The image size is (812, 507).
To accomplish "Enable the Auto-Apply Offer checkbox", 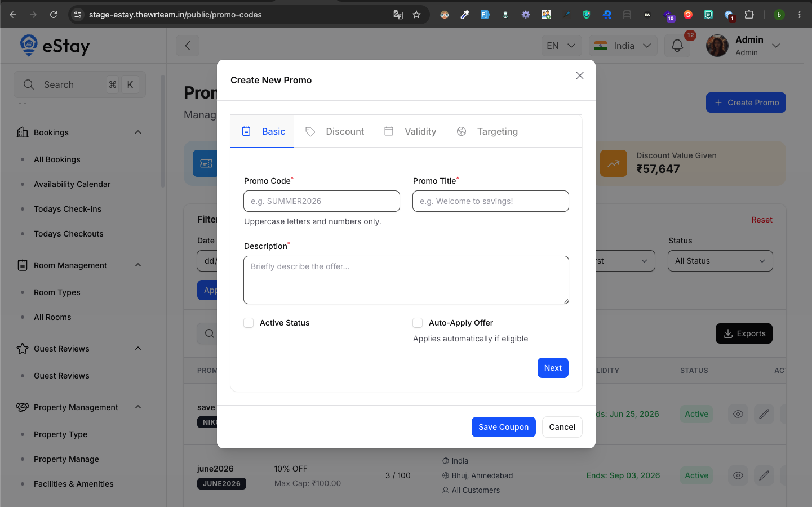I will coord(418,323).
